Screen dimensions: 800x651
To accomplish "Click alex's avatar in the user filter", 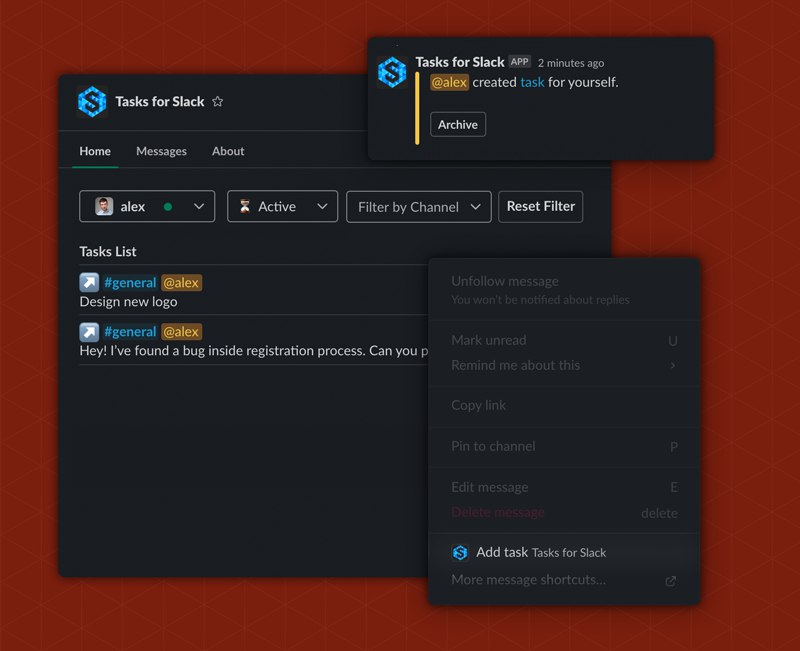I will click(x=104, y=206).
